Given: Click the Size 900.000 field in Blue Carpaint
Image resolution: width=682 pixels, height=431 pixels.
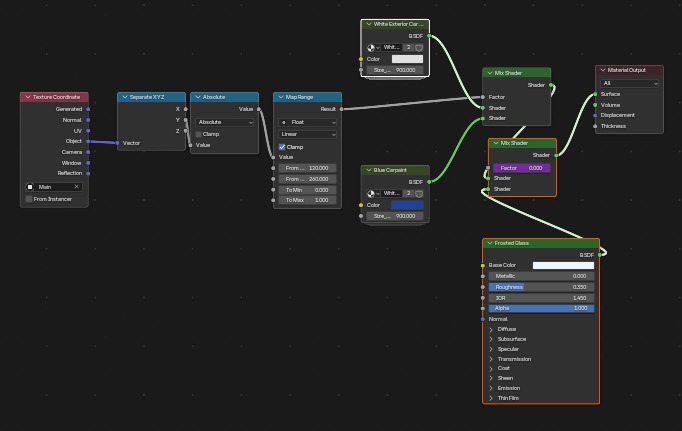Looking at the screenshot, I should [395, 216].
